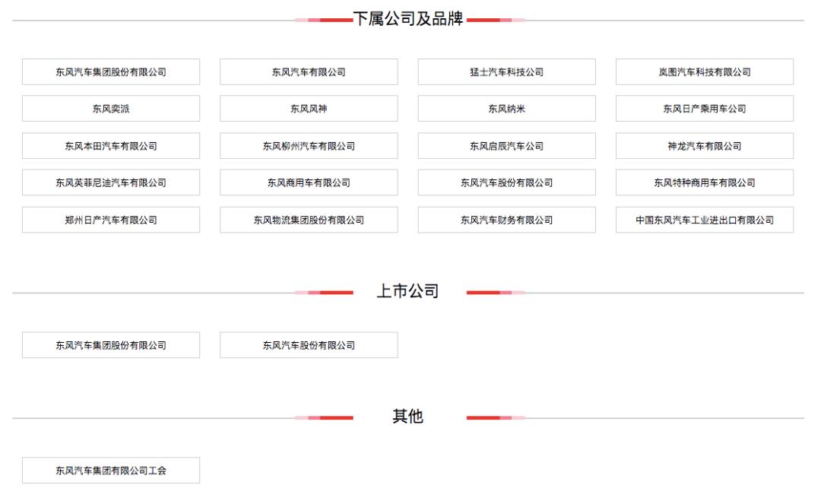Visit 东风汽车财务有限公司

point(506,220)
